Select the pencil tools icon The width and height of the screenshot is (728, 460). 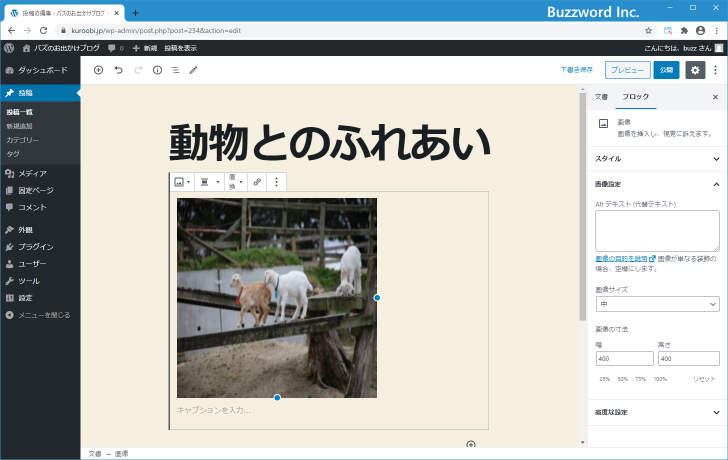[x=194, y=70]
